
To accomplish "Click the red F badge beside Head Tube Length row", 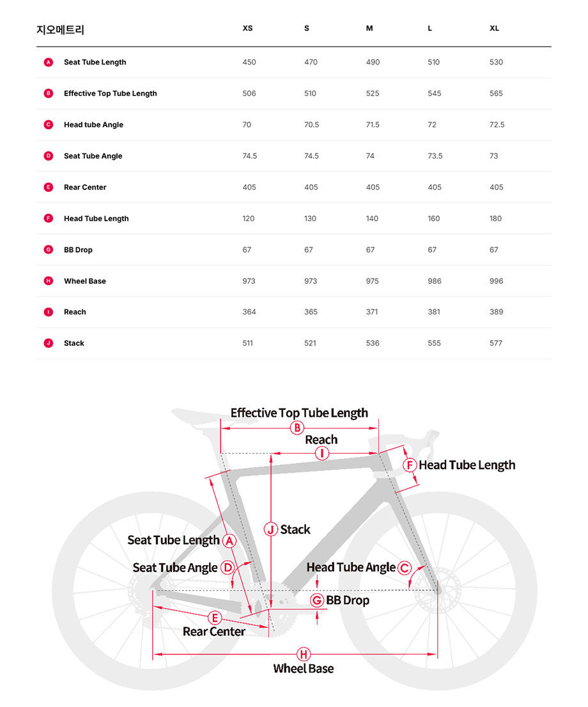I will coord(48,219).
